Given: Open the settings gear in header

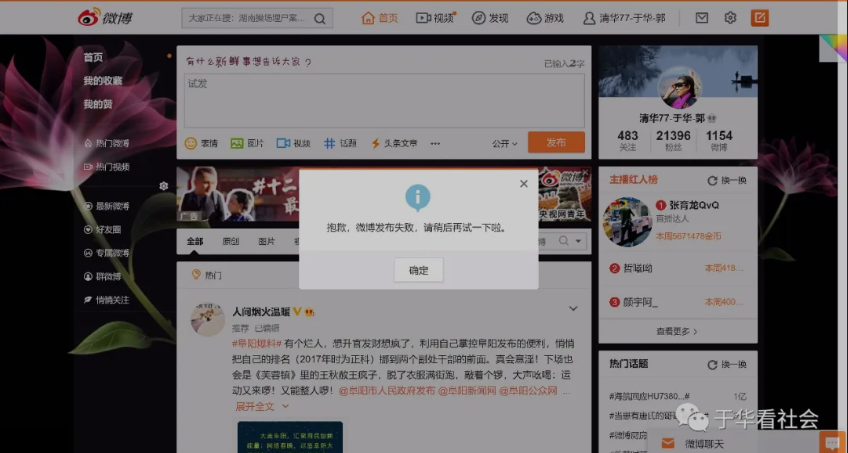Looking at the screenshot, I should (x=730, y=18).
